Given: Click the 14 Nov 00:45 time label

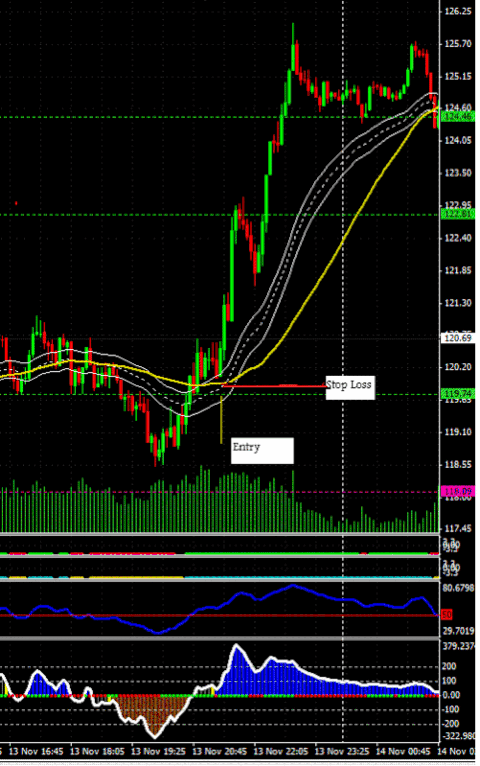Looking at the screenshot, I should (x=403, y=751).
